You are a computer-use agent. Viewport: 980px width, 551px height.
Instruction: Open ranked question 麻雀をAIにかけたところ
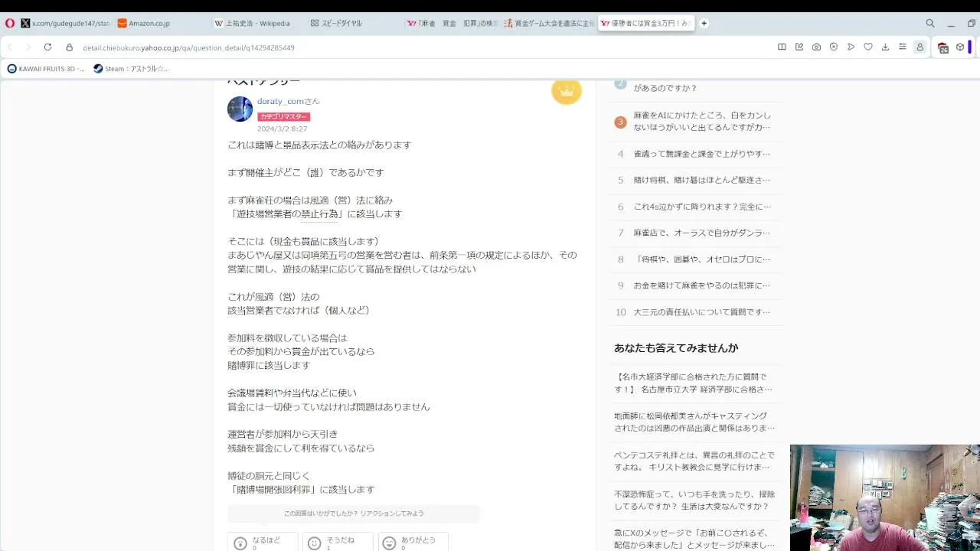pyautogui.click(x=702, y=121)
